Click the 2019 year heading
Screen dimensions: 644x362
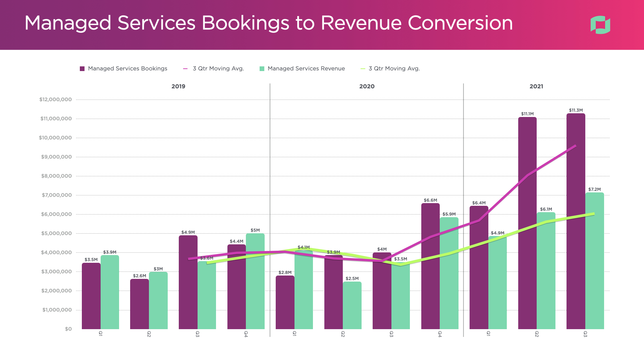[x=178, y=86]
